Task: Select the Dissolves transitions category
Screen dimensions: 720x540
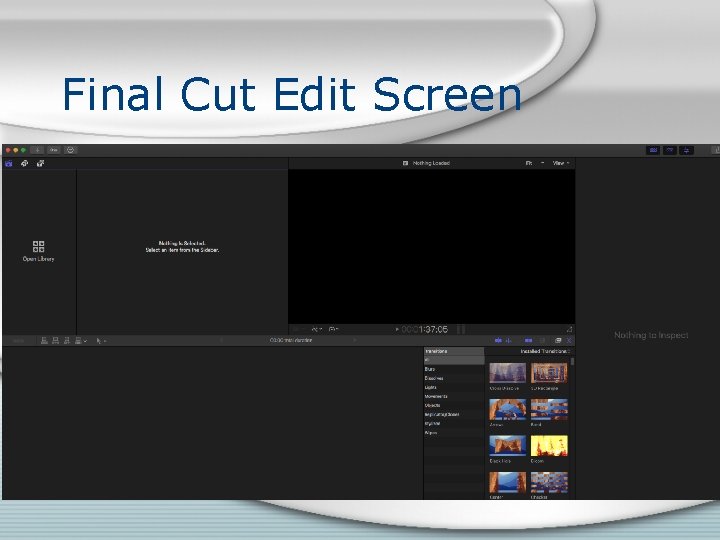Action: [454, 378]
